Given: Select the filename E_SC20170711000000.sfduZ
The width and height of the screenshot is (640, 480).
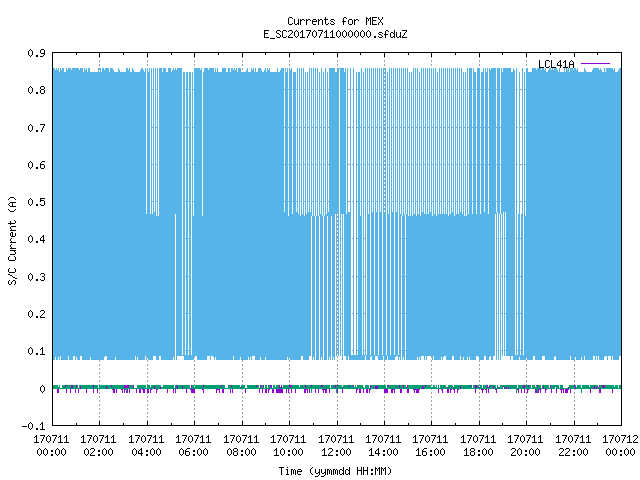Looking at the screenshot, I should pyautogui.click(x=335, y=34).
